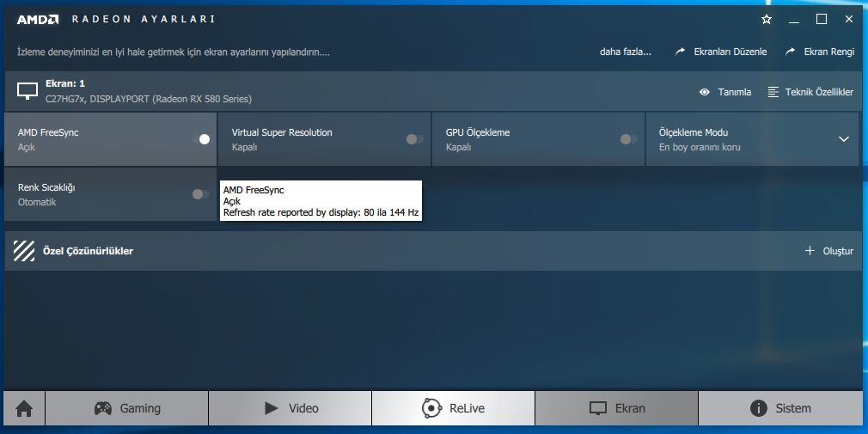
Task: Maximize the Radeon Ayarları window
Action: tap(822, 20)
